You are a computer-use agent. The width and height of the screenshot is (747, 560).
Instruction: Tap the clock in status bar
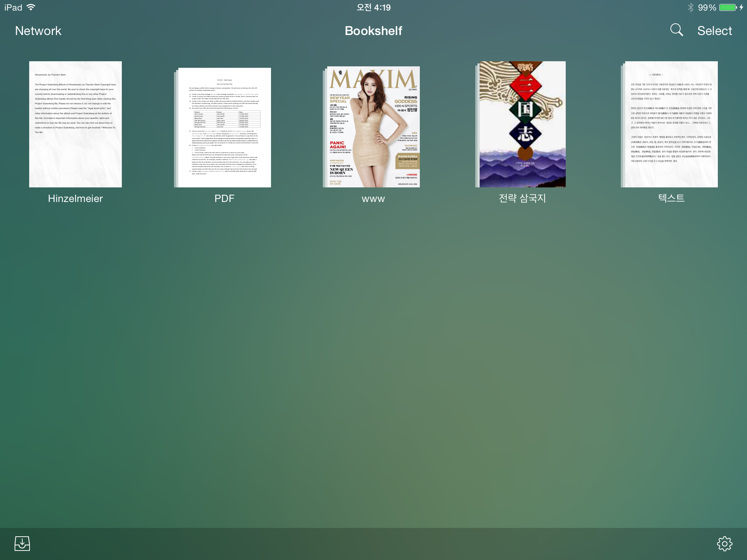(x=373, y=8)
